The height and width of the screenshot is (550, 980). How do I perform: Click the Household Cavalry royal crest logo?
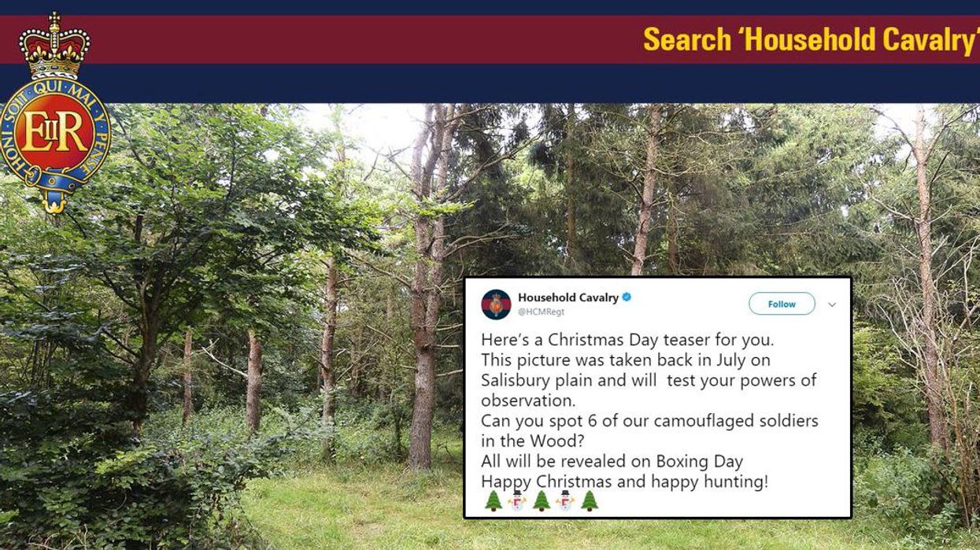tap(54, 113)
